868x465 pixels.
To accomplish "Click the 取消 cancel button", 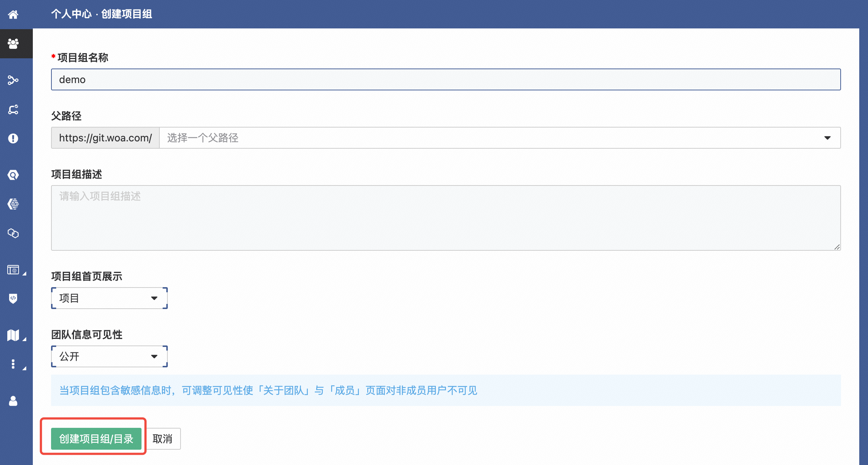I will click(x=162, y=439).
